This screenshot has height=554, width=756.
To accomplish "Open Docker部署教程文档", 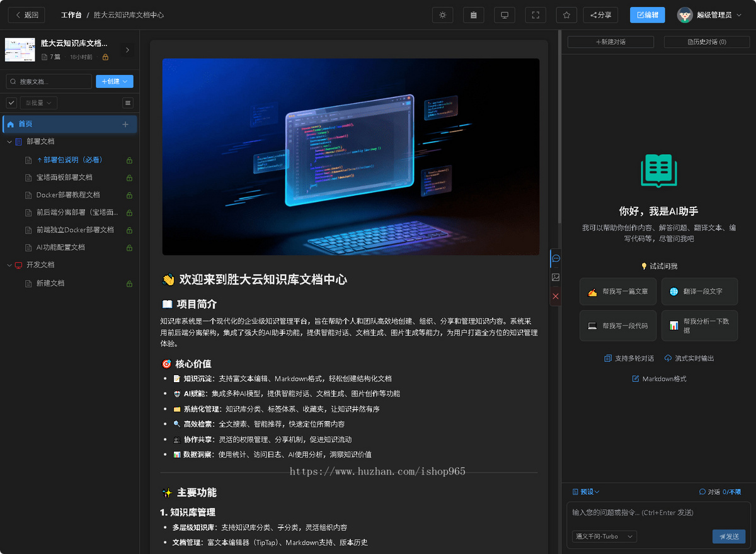I will (68, 195).
